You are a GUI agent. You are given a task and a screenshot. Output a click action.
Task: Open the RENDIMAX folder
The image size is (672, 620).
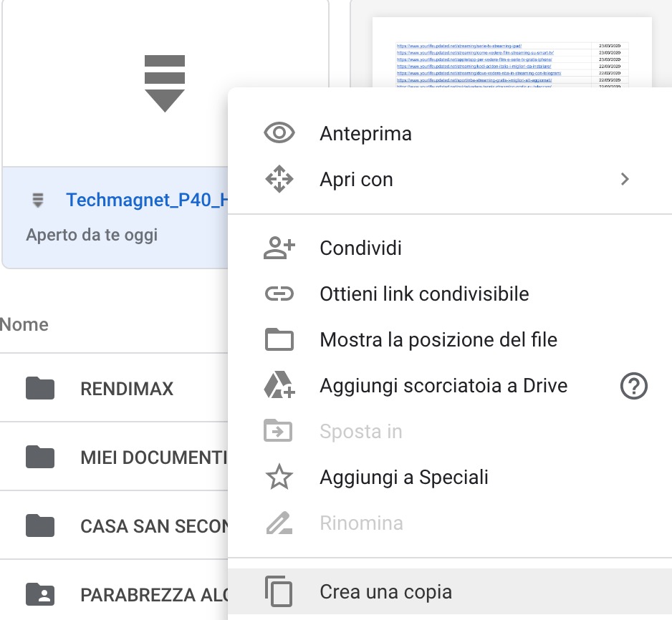tap(127, 389)
